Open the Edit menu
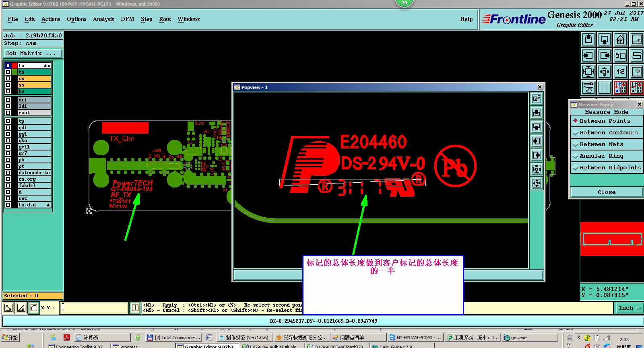The height and width of the screenshot is (348, 644). (x=30, y=19)
